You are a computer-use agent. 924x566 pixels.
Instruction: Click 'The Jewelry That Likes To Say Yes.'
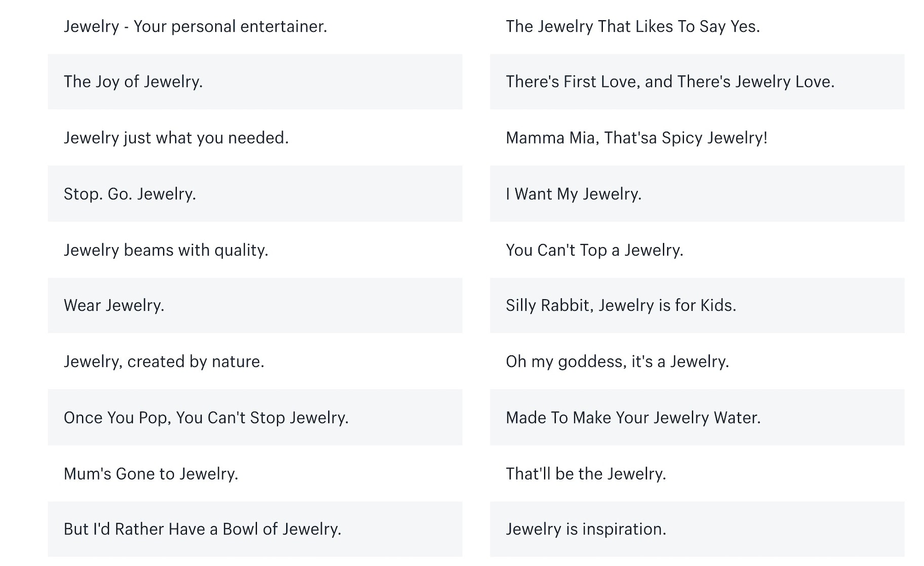633,26
